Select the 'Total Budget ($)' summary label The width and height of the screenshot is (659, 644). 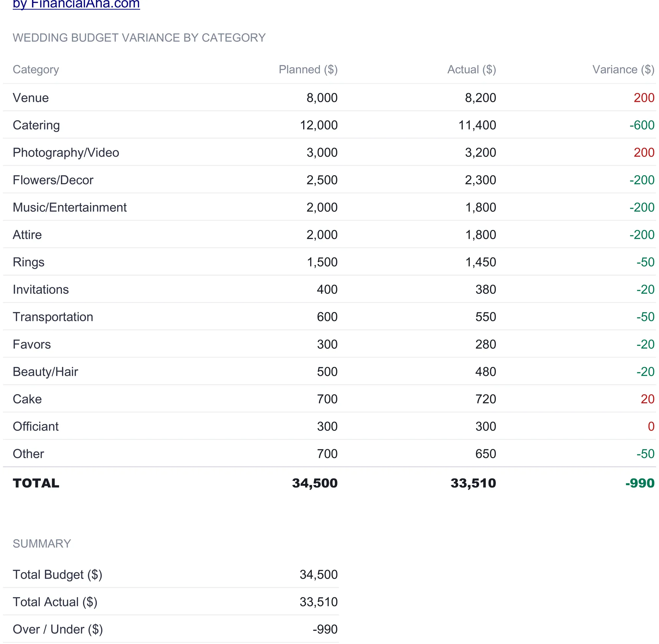(x=58, y=575)
